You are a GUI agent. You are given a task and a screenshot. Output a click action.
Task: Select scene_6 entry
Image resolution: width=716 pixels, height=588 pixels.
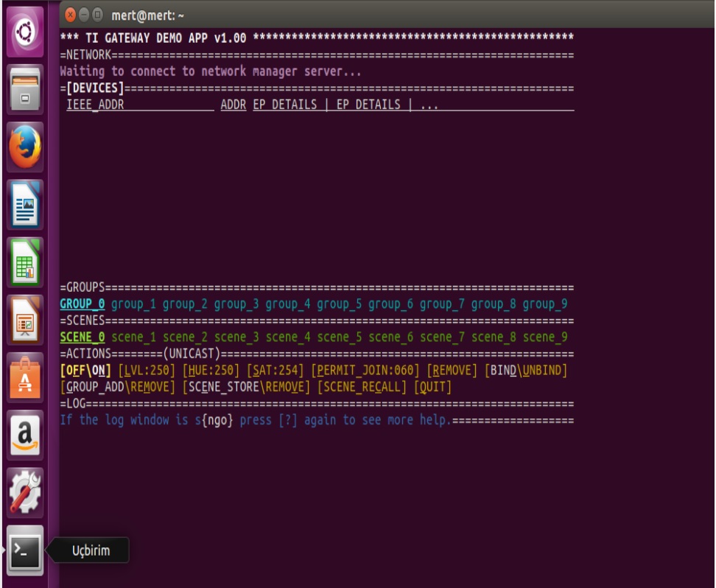tap(390, 337)
